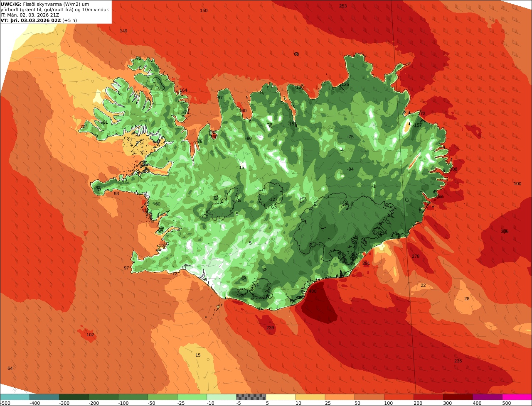
Task: Select the -100 to -50 green legend swatch
Action: [133, 397]
